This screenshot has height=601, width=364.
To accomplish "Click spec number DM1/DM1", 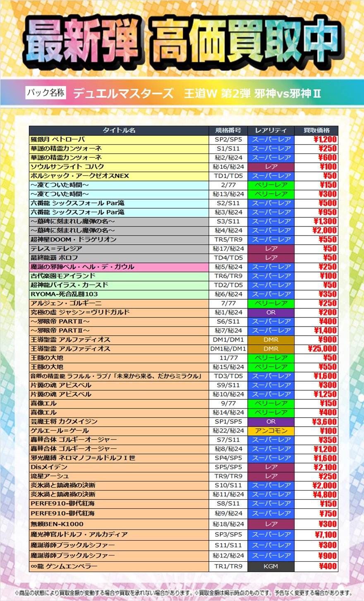I will click(228, 340).
